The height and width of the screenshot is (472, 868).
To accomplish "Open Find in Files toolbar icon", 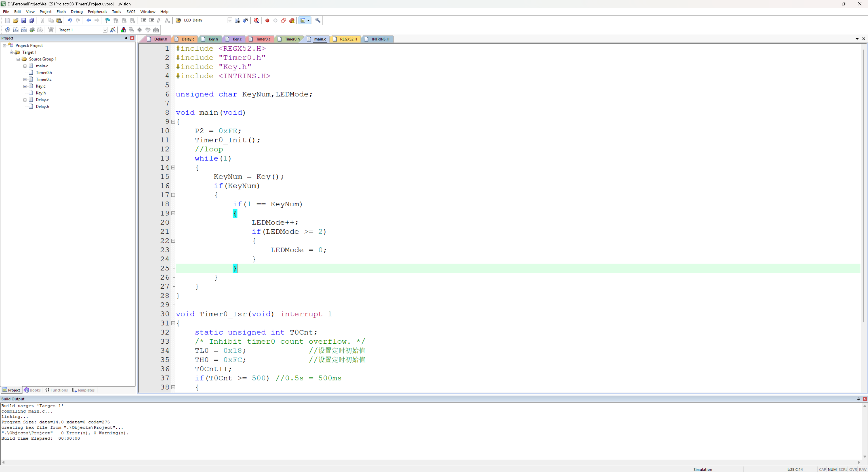I will coord(178,20).
